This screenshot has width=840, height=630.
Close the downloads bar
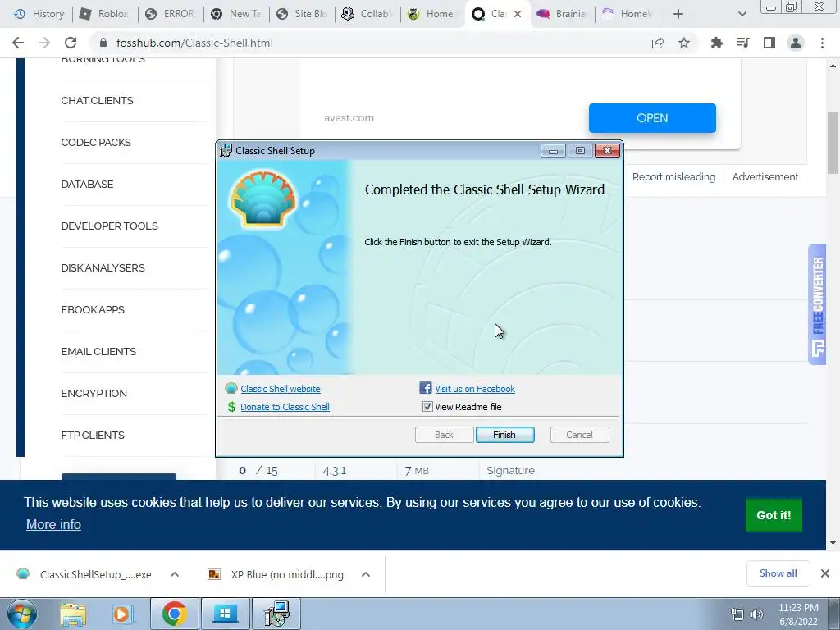pos(825,573)
